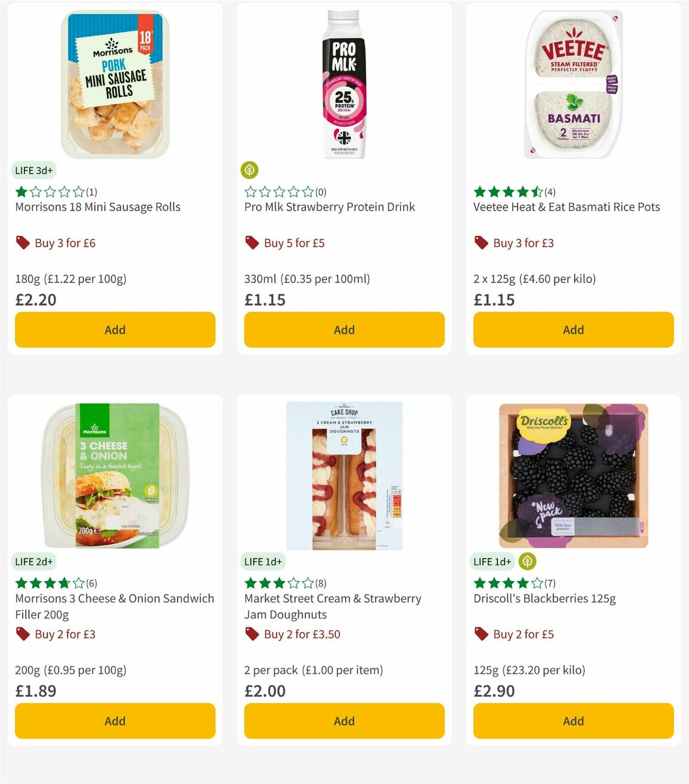Viewport: 689px width, 784px height.
Task: Click the 'LIFE 3d+' badge on sausage rolls
Action: (x=33, y=170)
